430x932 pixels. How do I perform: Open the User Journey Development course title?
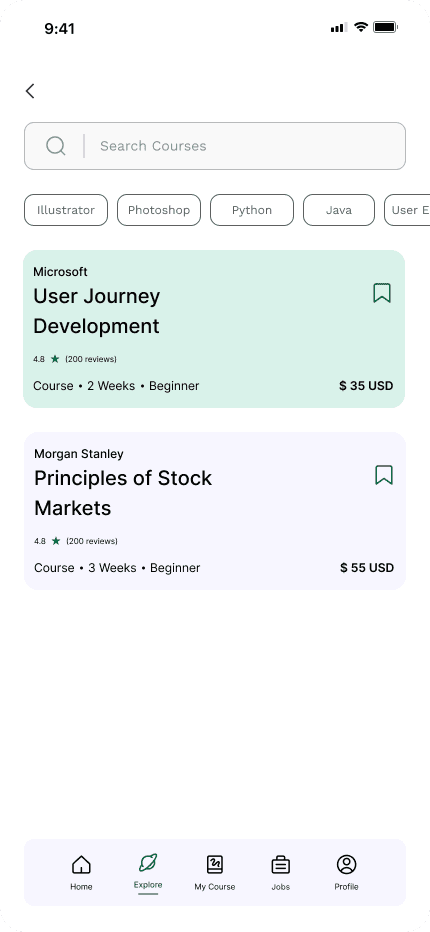tap(97, 311)
